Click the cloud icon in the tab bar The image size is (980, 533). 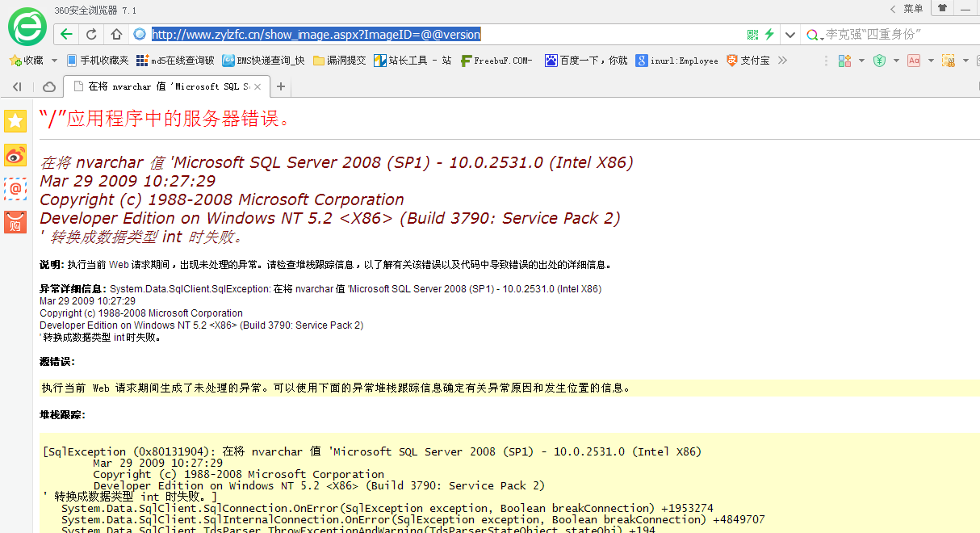(48, 86)
